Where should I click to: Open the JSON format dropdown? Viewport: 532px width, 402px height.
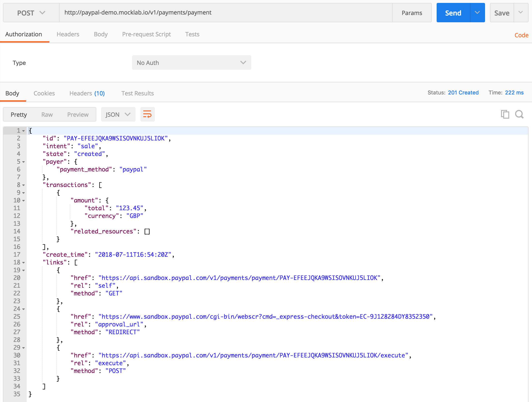(118, 114)
